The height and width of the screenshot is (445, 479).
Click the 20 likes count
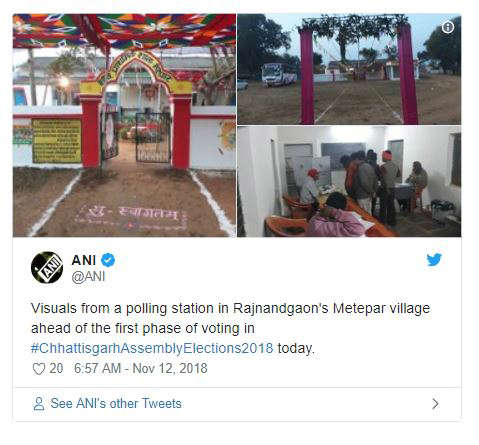pos(56,368)
